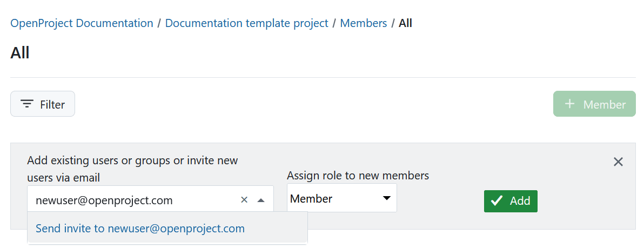Click the current All breadcrumb item
Image resolution: width=644 pixels, height=248 pixels.
[405, 23]
